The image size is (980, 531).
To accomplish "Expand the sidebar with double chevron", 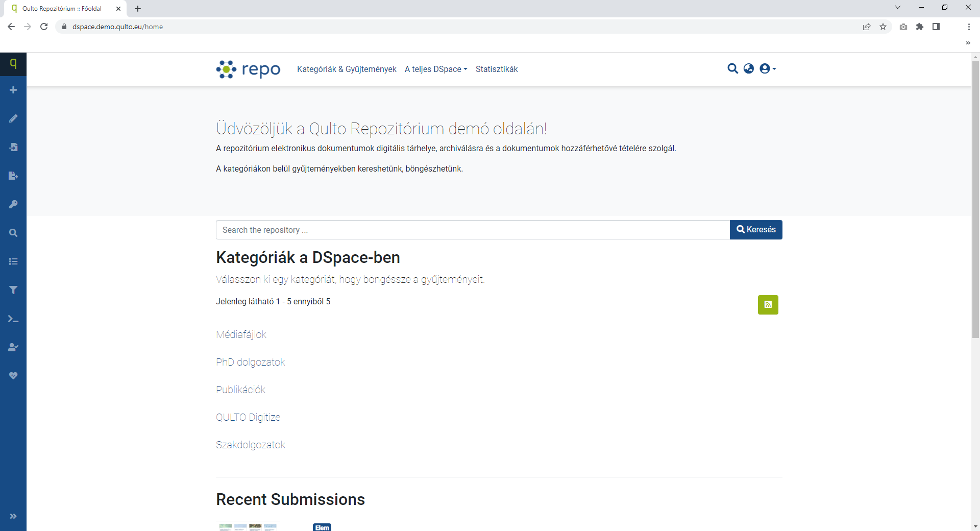I will tap(13, 516).
